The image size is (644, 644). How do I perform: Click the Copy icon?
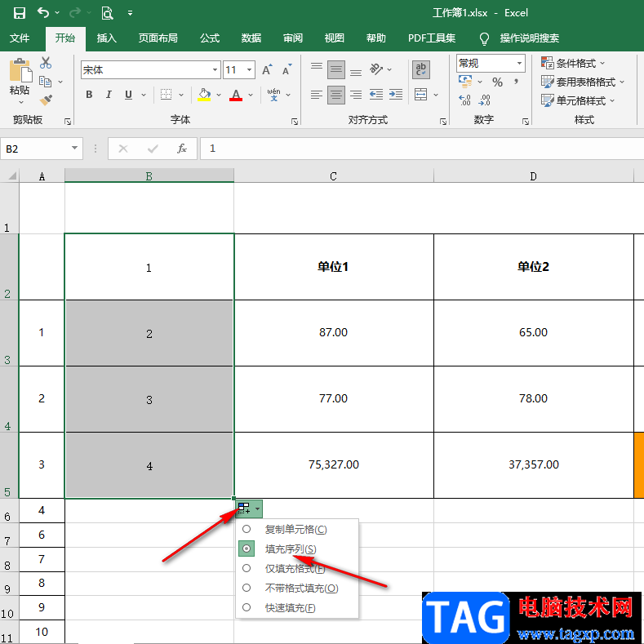pos(45,82)
